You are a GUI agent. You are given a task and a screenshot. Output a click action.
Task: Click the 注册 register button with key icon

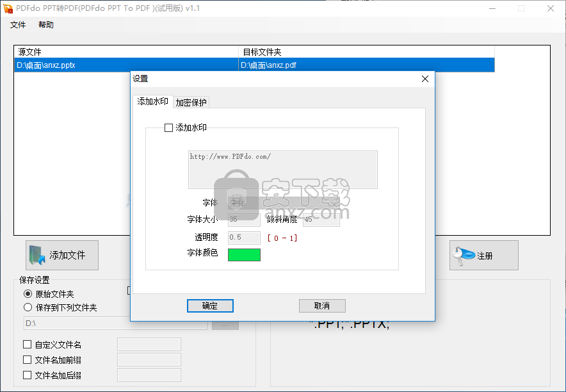pyautogui.click(x=483, y=255)
